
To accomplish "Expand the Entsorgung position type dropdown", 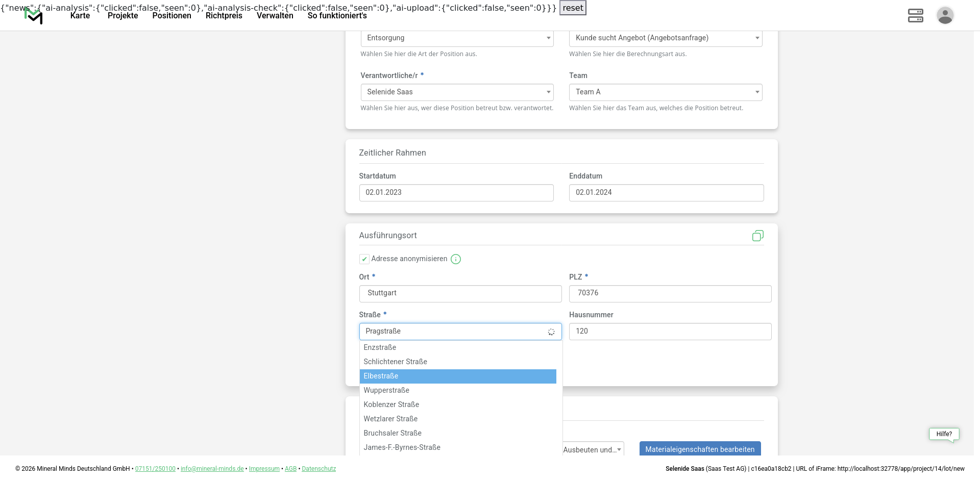I will click(x=457, y=38).
